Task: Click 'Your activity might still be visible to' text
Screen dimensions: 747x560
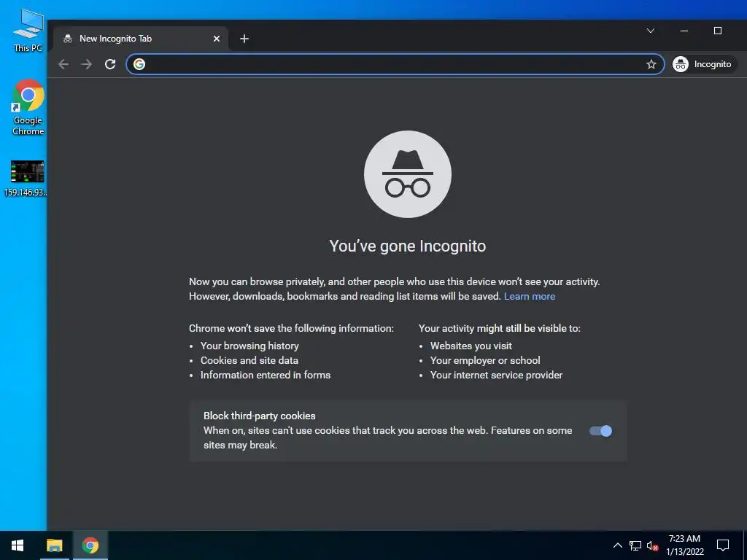Action: pos(499,328)
